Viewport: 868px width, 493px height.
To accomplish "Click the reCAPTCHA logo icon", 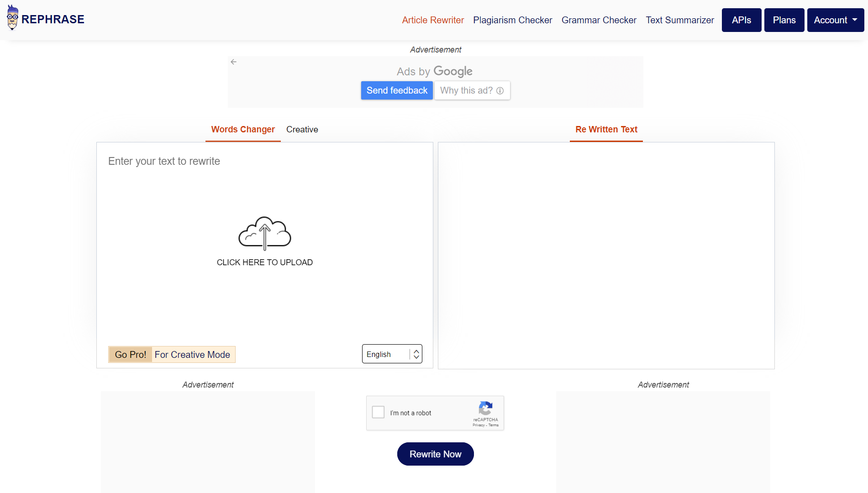I will tap(485, 408).
